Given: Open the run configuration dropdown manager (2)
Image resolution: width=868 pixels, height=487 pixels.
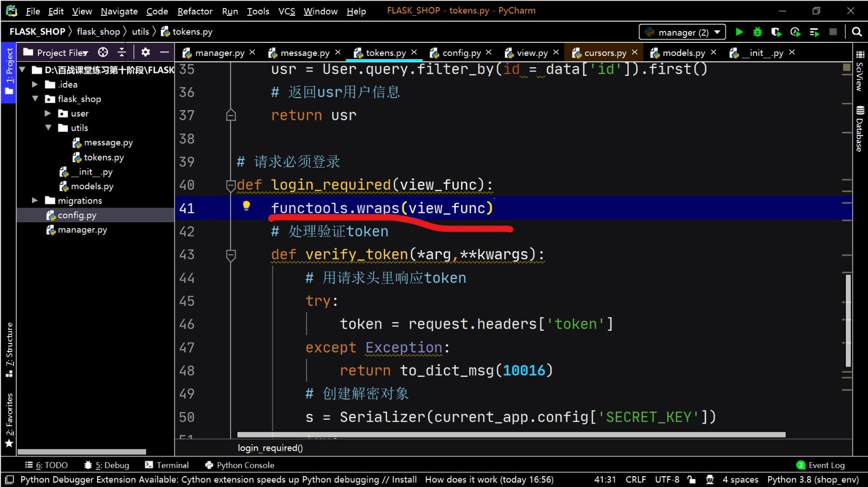Looking at the screenshot, I should pos(682,32).
